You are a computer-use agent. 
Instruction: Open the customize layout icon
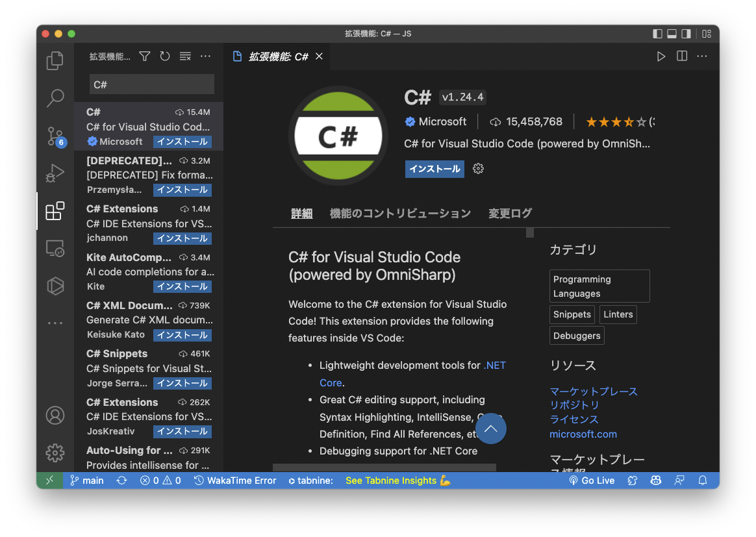coord(707,34)
